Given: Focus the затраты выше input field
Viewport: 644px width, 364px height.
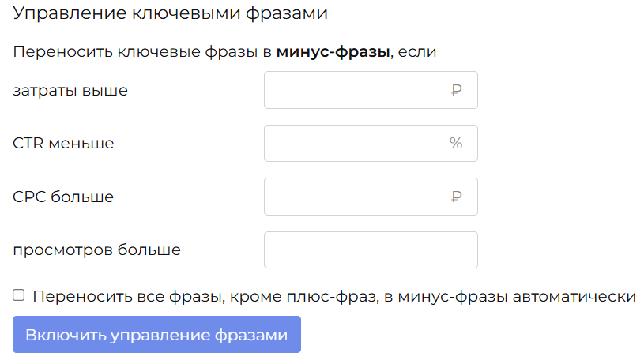Looking at the screenshot, I should click(x=371, y=90).
